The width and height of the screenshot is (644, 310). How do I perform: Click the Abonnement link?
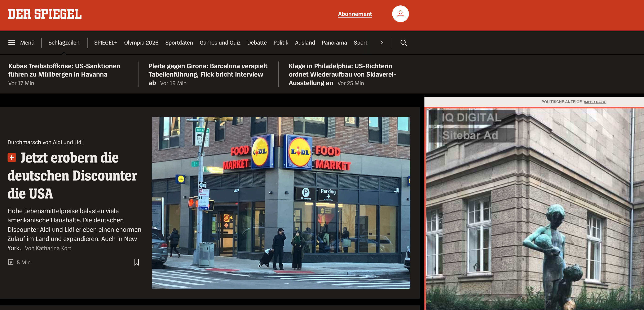click(355, 14)
